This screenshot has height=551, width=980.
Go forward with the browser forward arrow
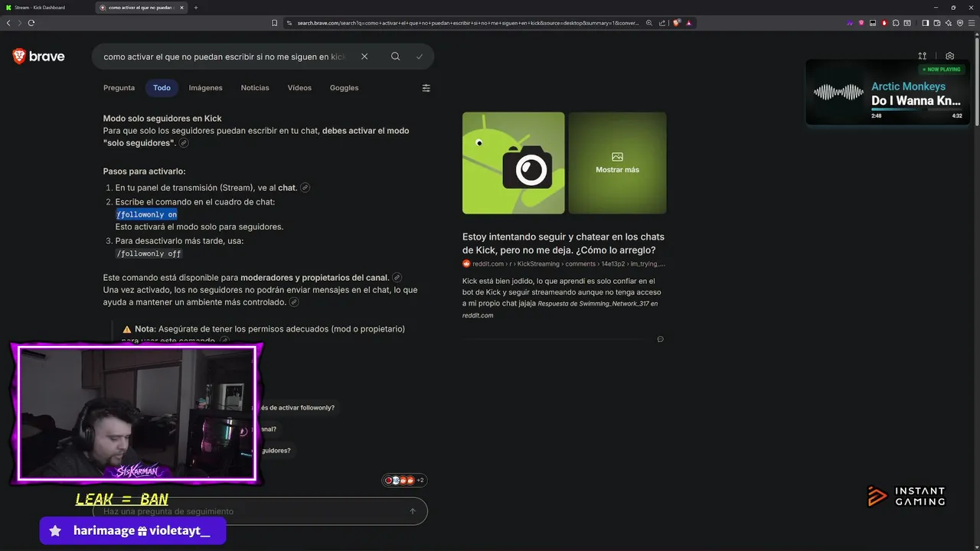(x=19, y=23)
